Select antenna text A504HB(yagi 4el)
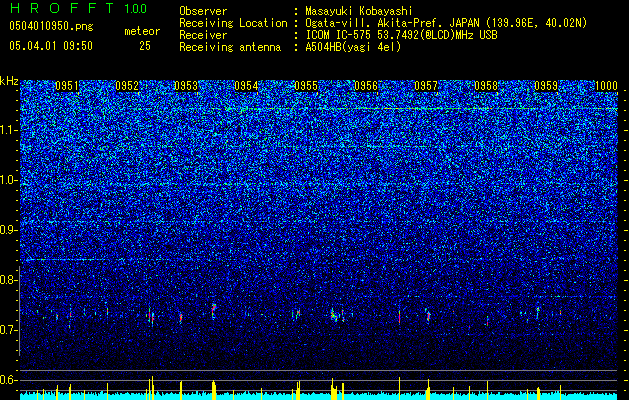629x400 pixels. point(353,47)
